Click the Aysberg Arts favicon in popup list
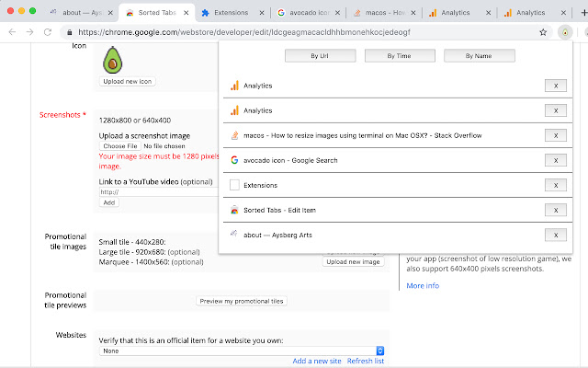588x368 pixels. [234, 234]
